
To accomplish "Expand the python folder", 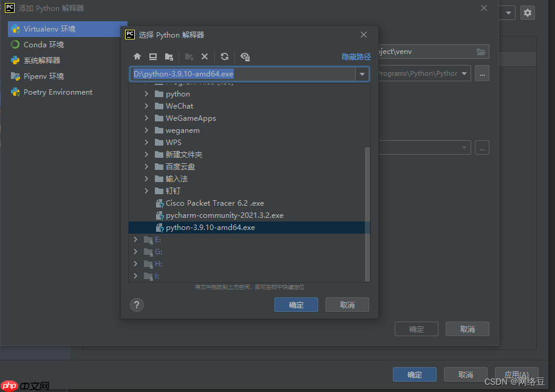I will (x=146, y=94).
